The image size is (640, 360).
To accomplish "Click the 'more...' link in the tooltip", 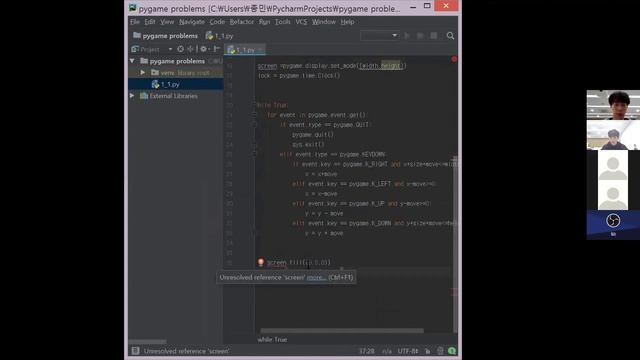I will click(x=316, y=278).
